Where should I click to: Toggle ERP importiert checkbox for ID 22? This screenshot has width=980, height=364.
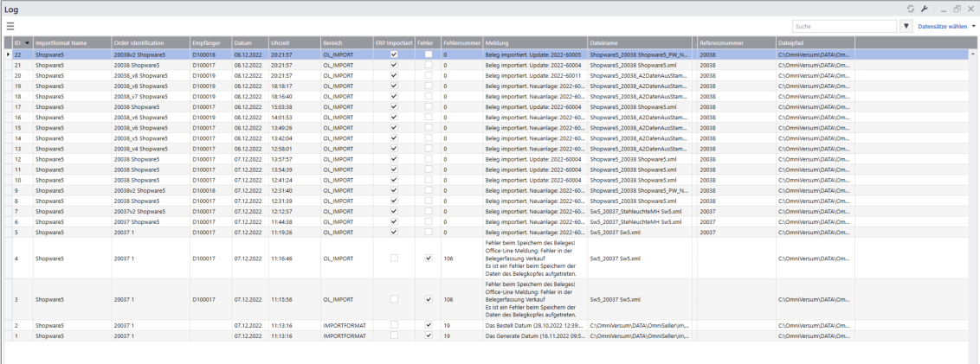tap(394, 54)
